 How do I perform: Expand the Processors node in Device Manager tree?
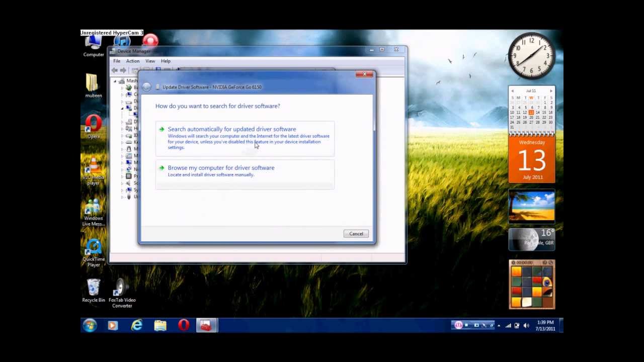[122, 176]
